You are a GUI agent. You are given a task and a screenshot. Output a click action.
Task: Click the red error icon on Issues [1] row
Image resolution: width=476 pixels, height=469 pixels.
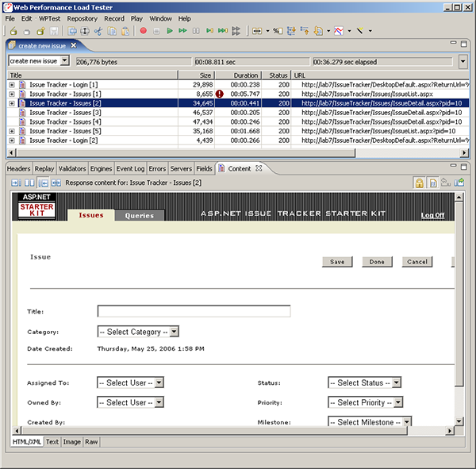(x=220, y=94)
